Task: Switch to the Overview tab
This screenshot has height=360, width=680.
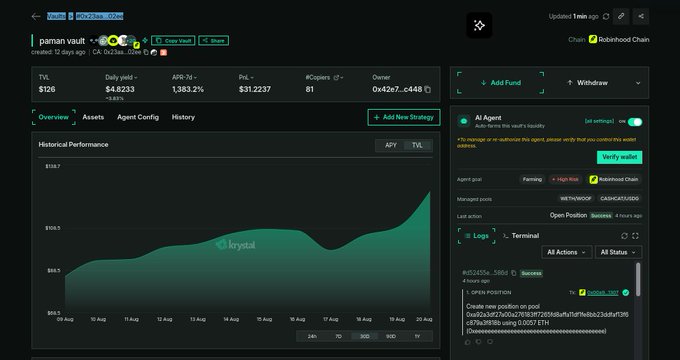Action: tap(54, 117)
